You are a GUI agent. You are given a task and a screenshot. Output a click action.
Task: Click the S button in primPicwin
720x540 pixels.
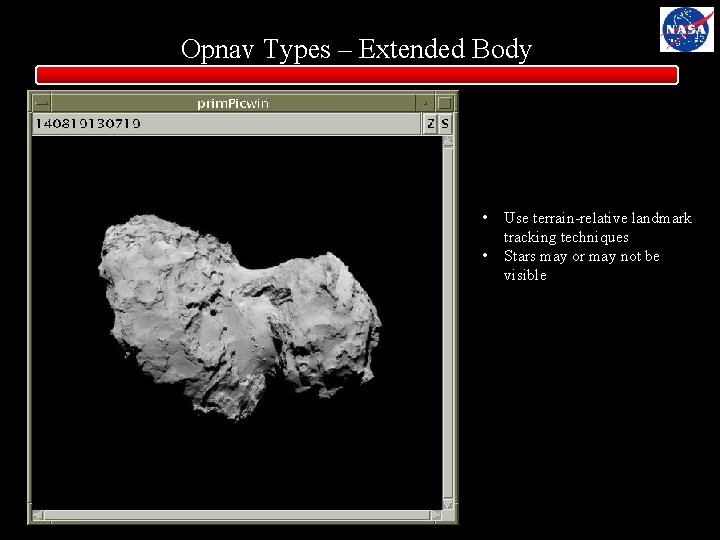445,124
